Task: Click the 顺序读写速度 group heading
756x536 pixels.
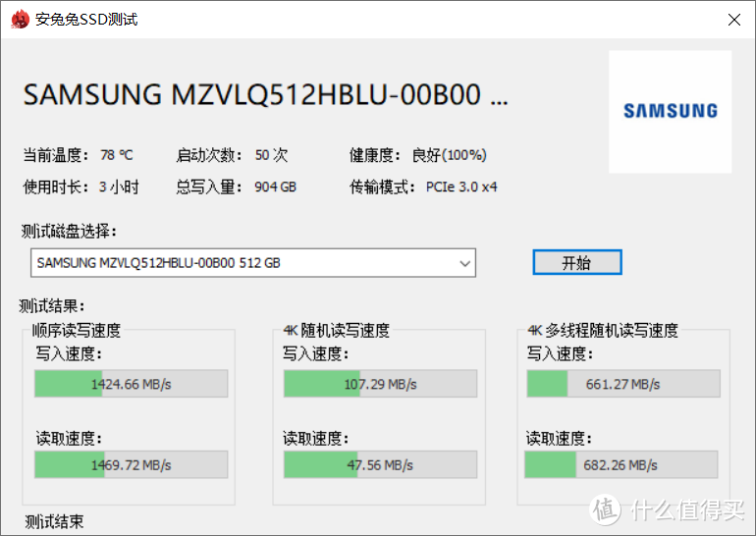Action: click(x=77, y=331)
